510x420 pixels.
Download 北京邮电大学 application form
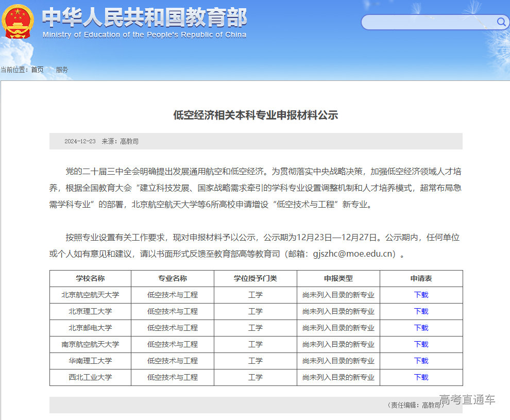[421, 328]
